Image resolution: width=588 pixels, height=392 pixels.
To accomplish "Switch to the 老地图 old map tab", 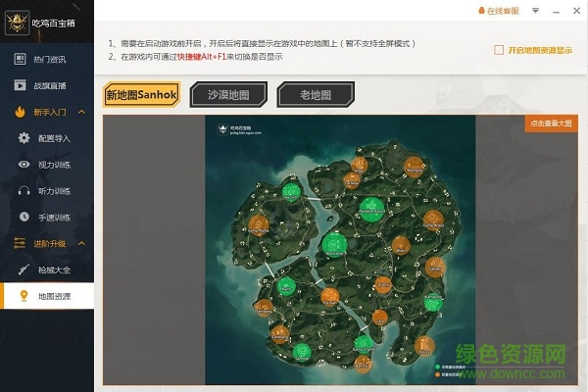I will (316, 94).
